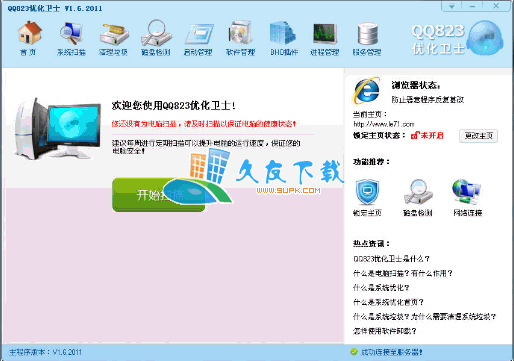The width and height of the screenshot is (514, 361).
Task: Click status text 成功连接至服务器!
Action: pyautogui.click(x=392, y=352)
